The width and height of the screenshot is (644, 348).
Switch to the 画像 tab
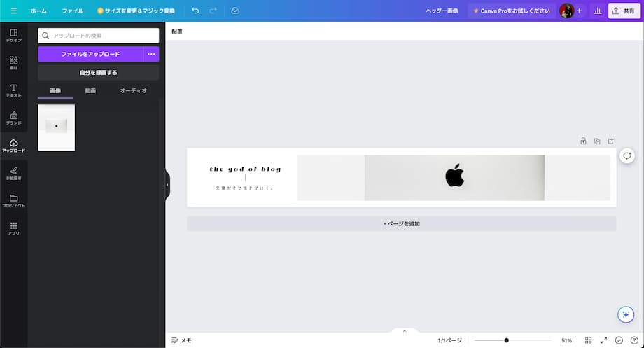(x=55, y=91)
